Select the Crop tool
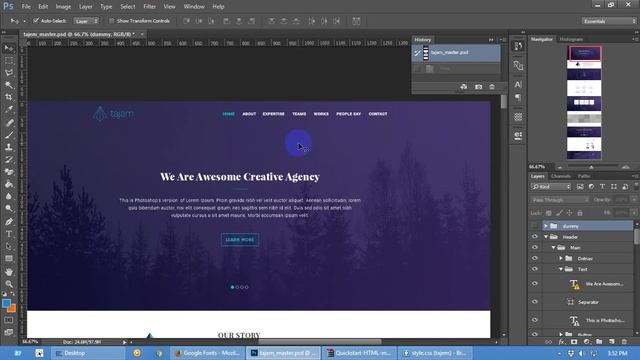Image resolution: width=640 pixels, height=360 pixels. tap(9, 97)
